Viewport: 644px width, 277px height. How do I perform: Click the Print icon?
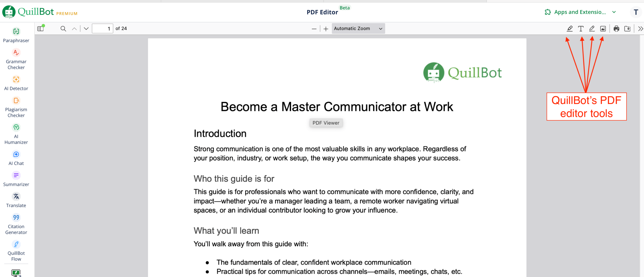616,28
